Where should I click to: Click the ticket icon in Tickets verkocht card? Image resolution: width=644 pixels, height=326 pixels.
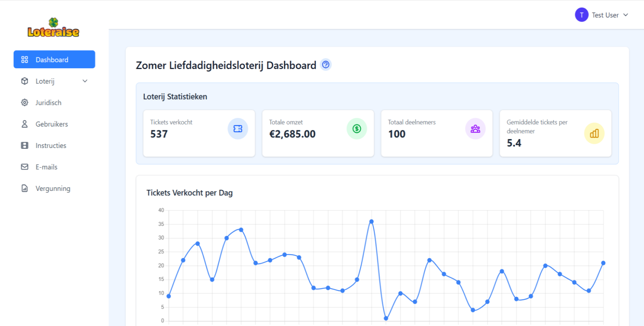tap(238, 129)
